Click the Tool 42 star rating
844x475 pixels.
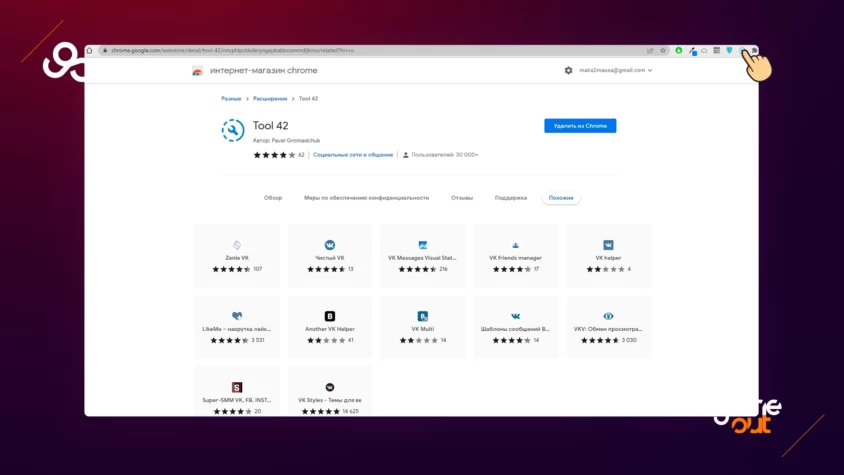click(x=275, y=155)
